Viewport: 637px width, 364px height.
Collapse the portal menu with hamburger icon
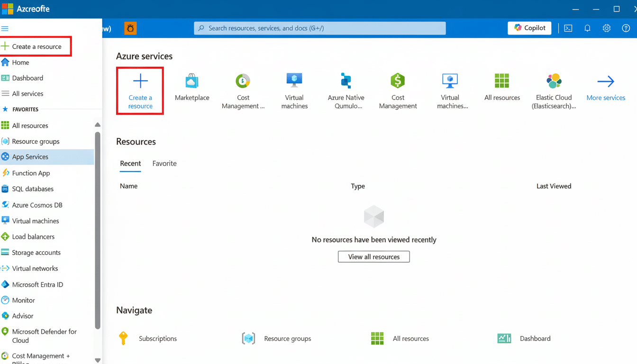[5, 28]
